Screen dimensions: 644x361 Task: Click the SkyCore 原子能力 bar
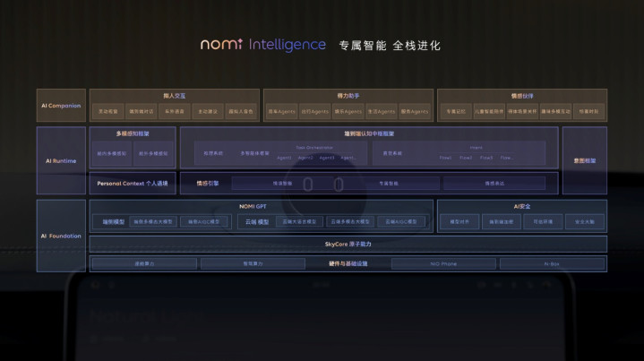pos(348,244)
